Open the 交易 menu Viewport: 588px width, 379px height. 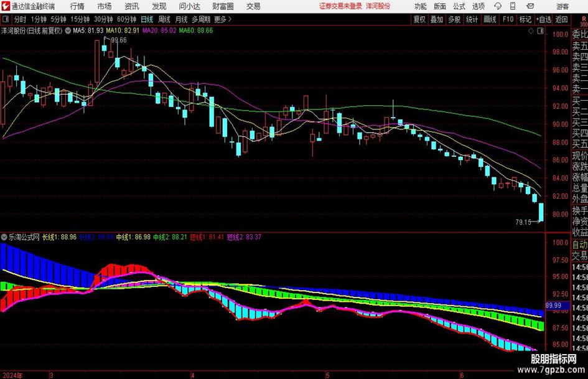click(253, 6)
